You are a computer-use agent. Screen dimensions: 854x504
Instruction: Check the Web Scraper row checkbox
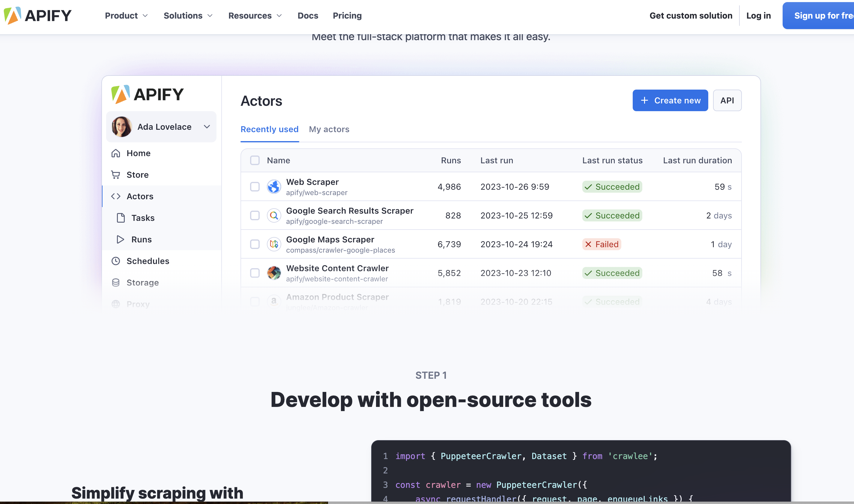pos(255,186)
